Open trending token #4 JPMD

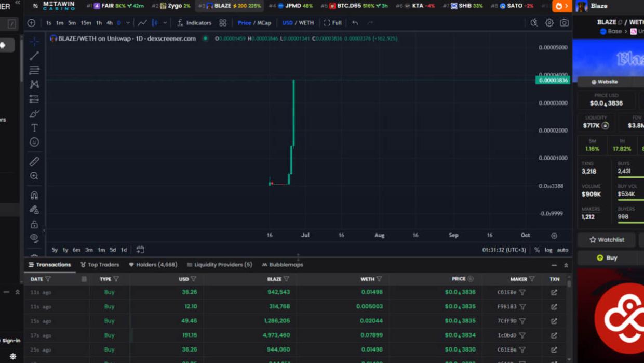coord(291,6)
